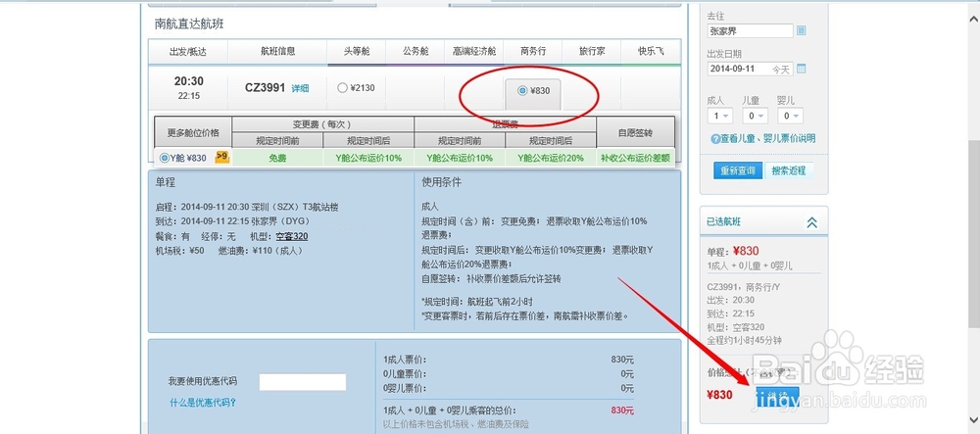Click the 空客320 aircraft type link
Viewport: 980px width, 434px height.
(x=291, y=237)
